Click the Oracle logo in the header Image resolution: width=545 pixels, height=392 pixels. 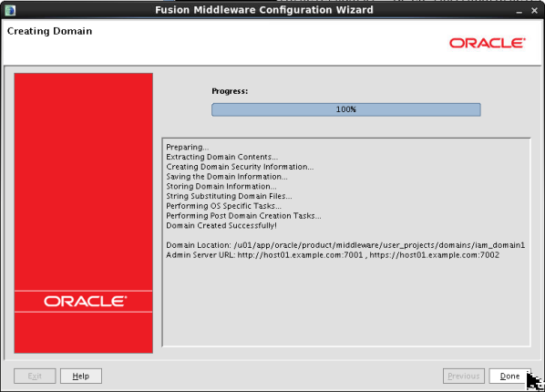tap(488, 43)
